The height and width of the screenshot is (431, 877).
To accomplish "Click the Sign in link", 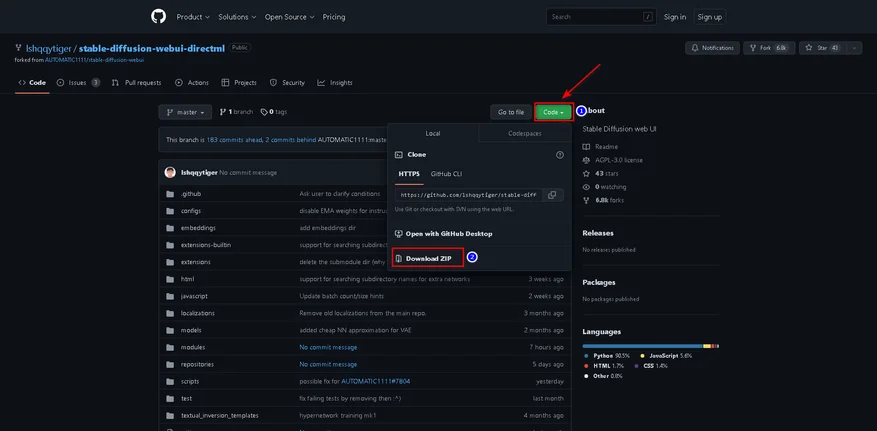I will click(675, 17).
